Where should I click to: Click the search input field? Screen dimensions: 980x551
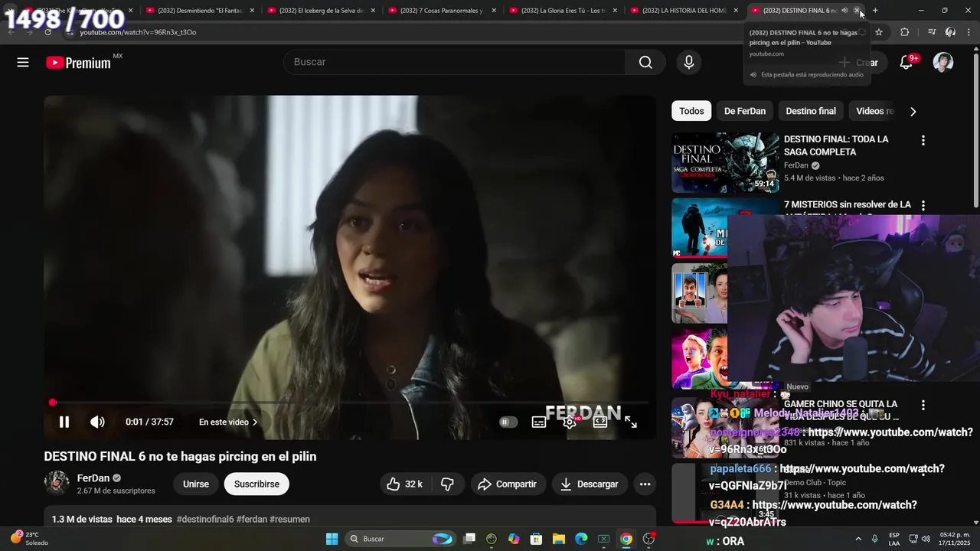pos(454,62)
